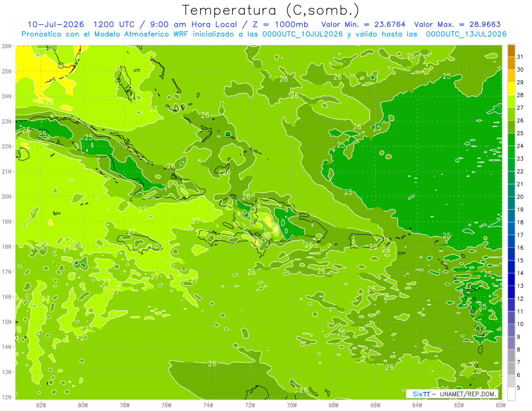Pick the lime swatch between 27 and 28
532x411 pixels.
(511, 102)
